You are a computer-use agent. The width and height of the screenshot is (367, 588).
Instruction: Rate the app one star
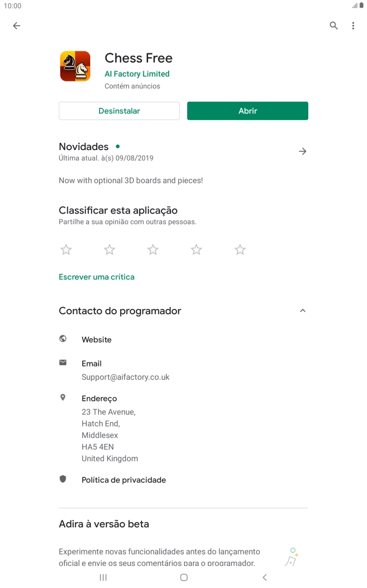coord(66,250)
